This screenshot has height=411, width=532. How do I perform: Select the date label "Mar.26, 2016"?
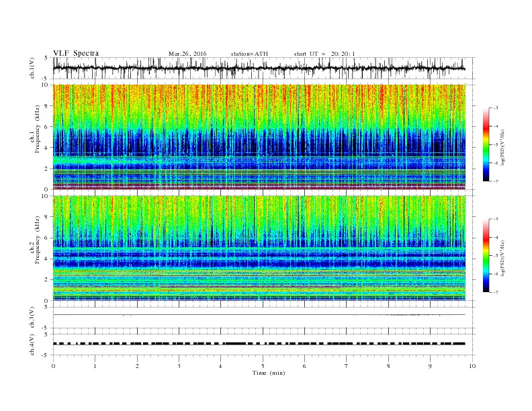(187, 54)
